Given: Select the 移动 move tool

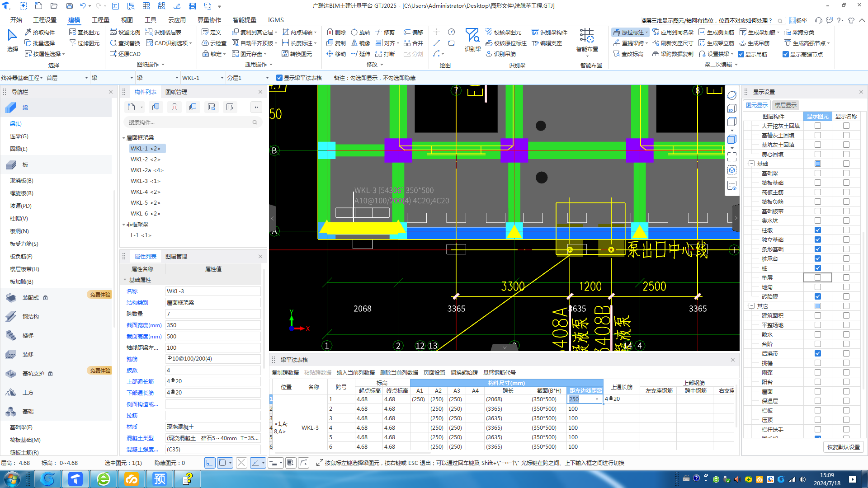Looking at the screenshot, I should tap(336, 54).
